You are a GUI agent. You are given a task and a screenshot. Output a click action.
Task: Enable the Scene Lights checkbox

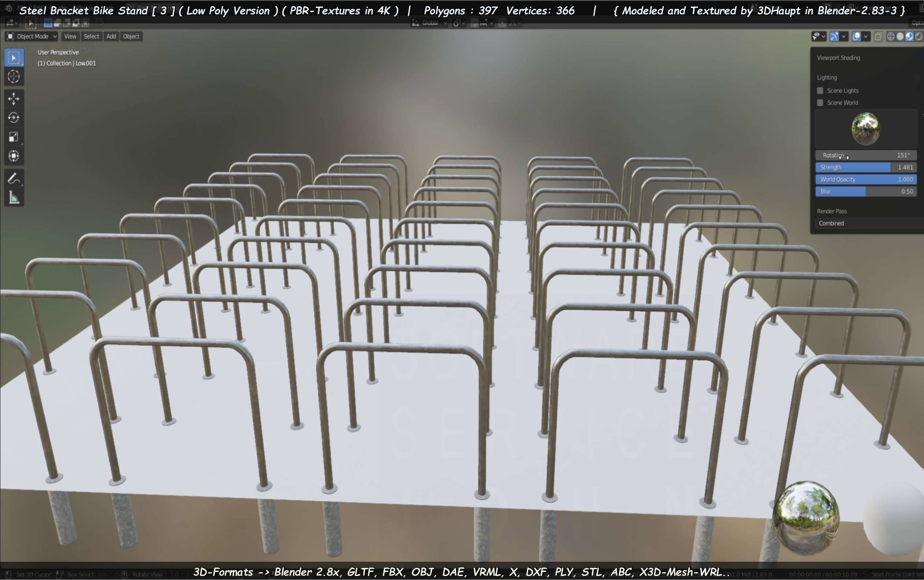pos(820,91)
